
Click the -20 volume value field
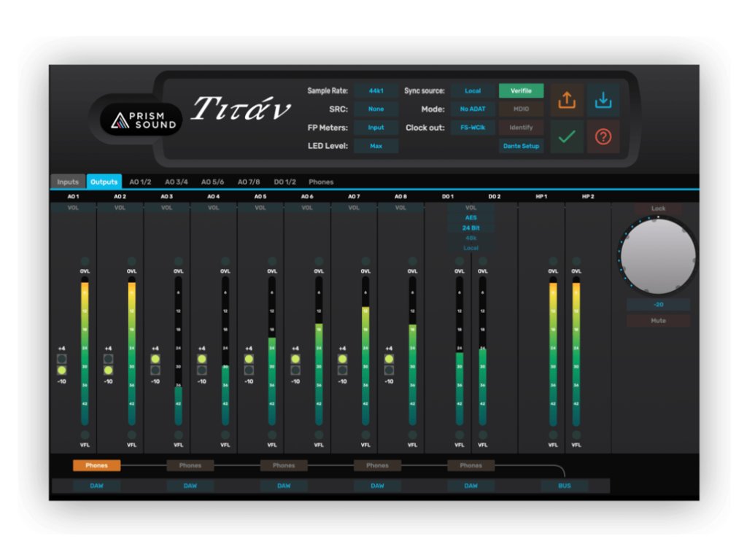[x=659, y=305]
